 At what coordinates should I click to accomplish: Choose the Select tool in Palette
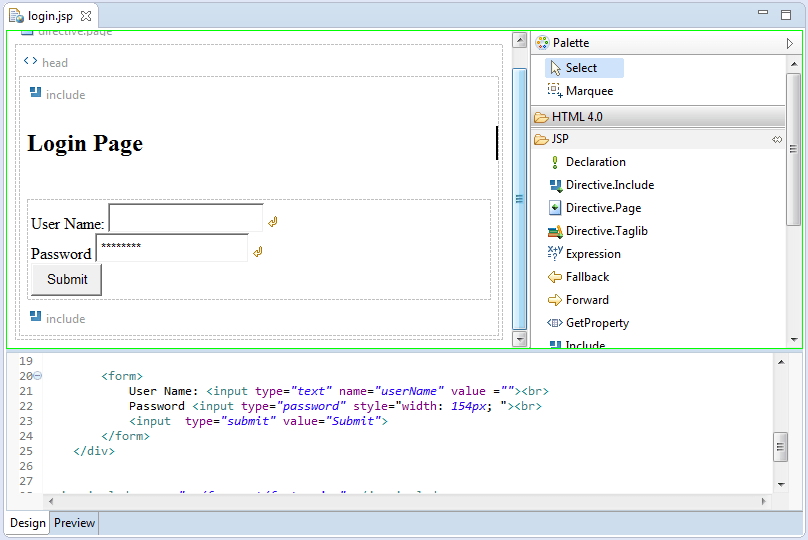click(x=584, y=68)
